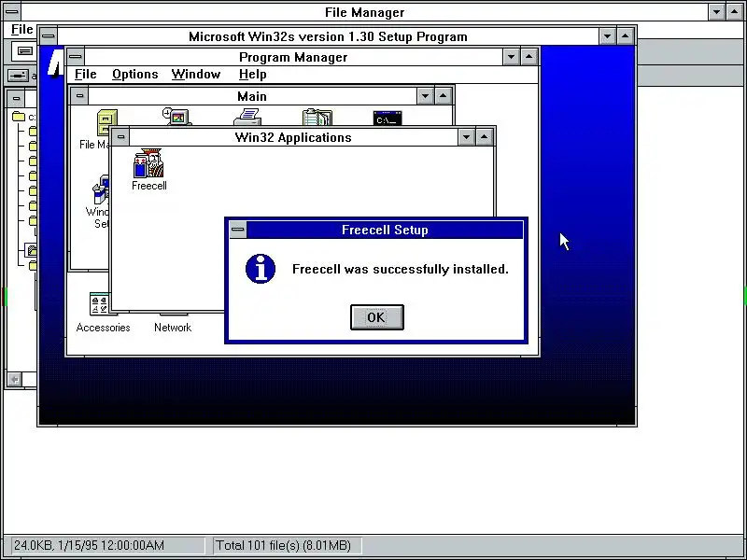Open Program Manager control-menu box
The image size is (747, 560).
pos(76,57)
